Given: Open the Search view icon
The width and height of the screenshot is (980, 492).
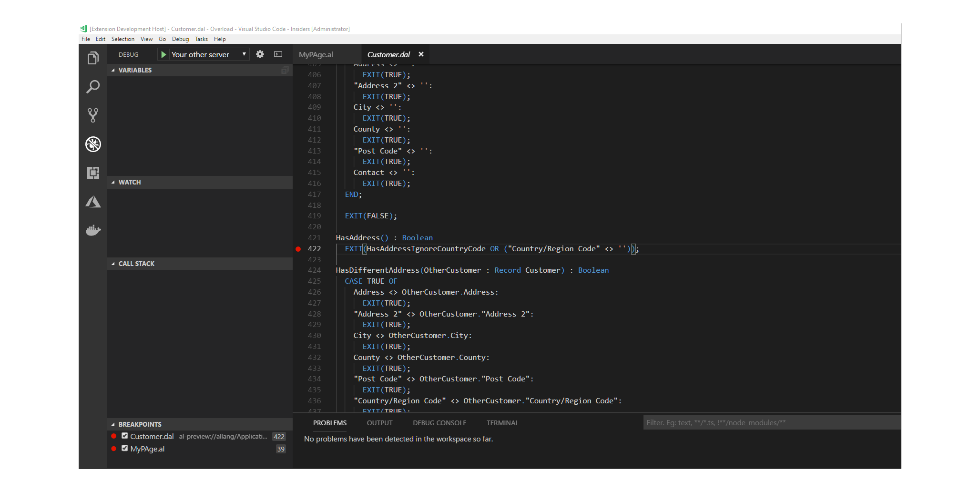Looking at the screenshot, I should (x=93, y=87).
